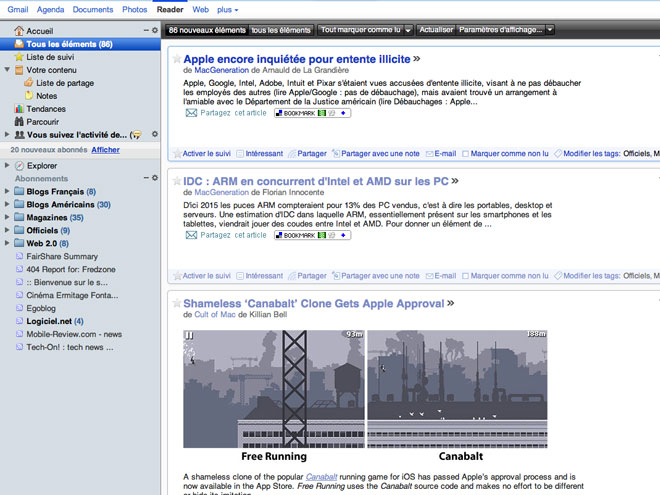Show 86 nouveaux éléments

pos(207,30)
